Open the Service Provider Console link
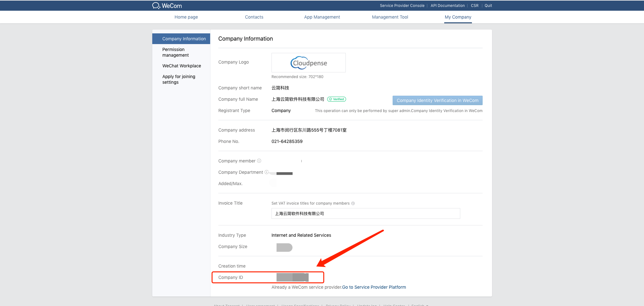This screenshot has width=644, height=306. [x=402, y=6]
